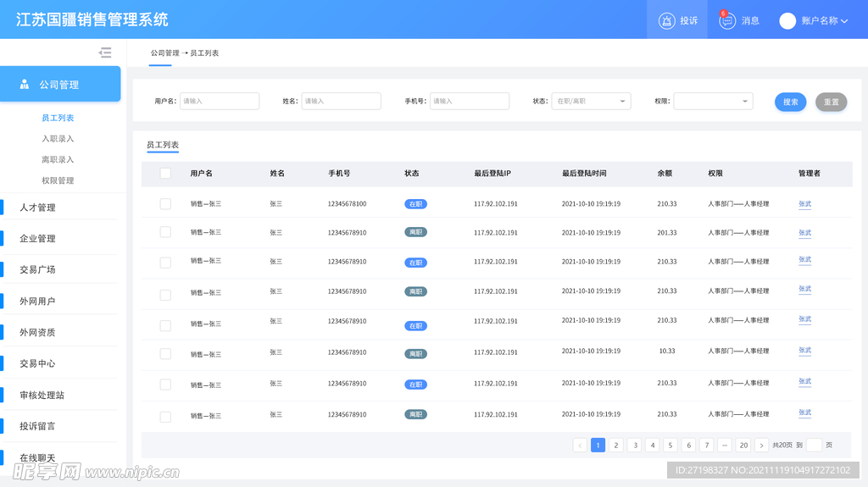This screenshot has width=868, height=487.
Task: Open the 投诉 complaint alarm icon
Action: (666, 21)
